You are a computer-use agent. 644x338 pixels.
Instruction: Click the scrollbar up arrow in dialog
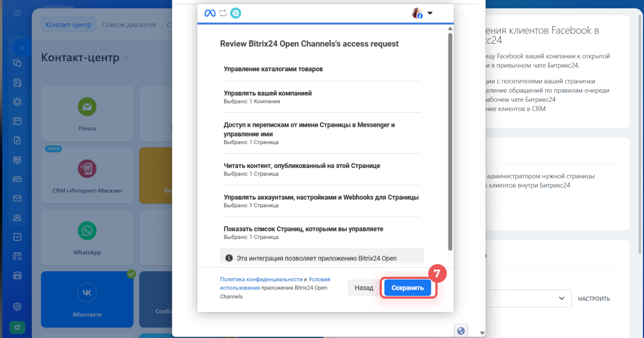tap(450, 29)
